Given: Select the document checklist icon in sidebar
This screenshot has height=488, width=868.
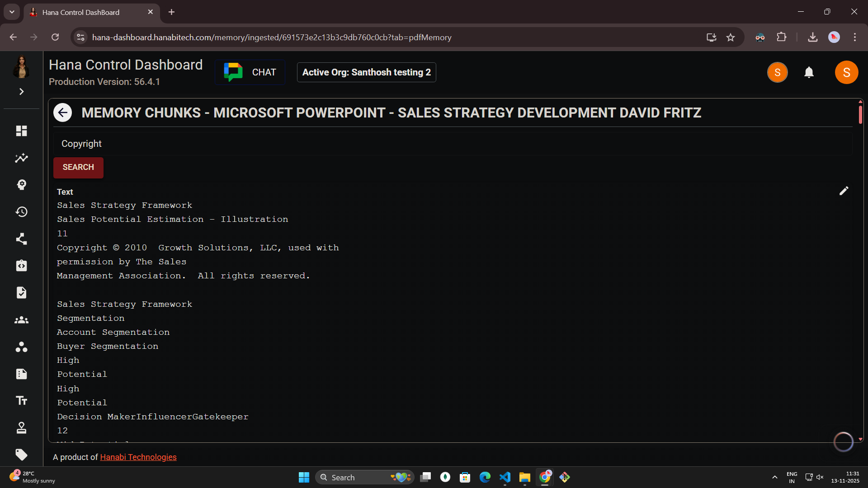Looking at the screenshot, I should 21,293.
